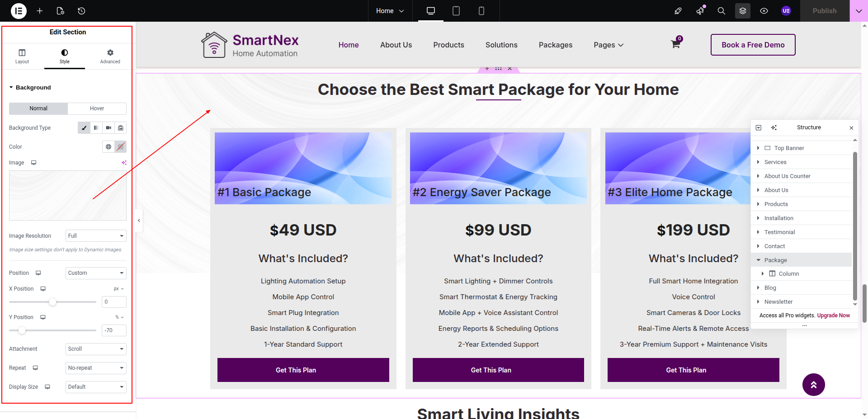Select video background type icon
Viewport: 868px width, 419px height.
pos(108,128)
